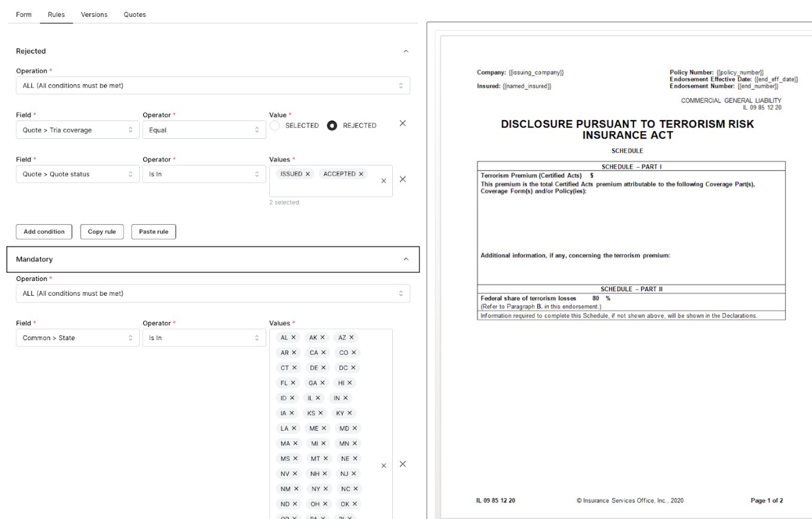This screenshot has width=812, height=519.
Task: Collapse the Rejected rule section
Action: tap(406, 51)
